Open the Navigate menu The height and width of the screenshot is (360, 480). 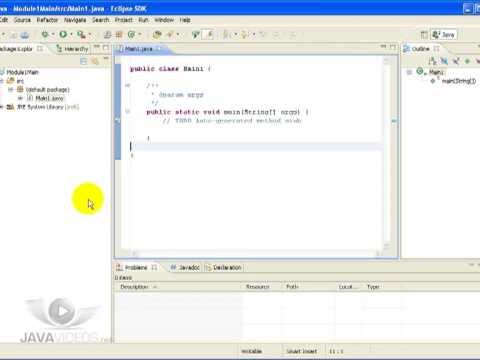pyautogui.click(x=75, y=20)
